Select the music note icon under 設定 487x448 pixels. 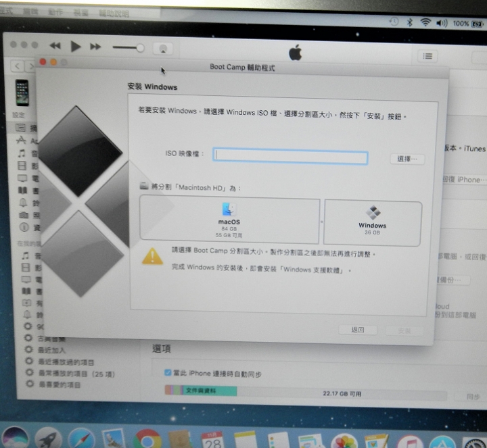(x=22, y=153)
